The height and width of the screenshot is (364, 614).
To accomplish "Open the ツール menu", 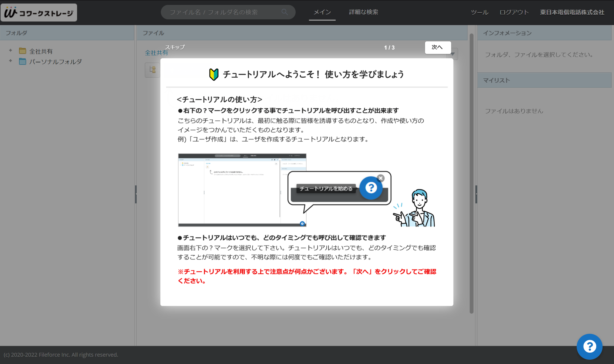I will pyautogui.click(x=479, y=12).
